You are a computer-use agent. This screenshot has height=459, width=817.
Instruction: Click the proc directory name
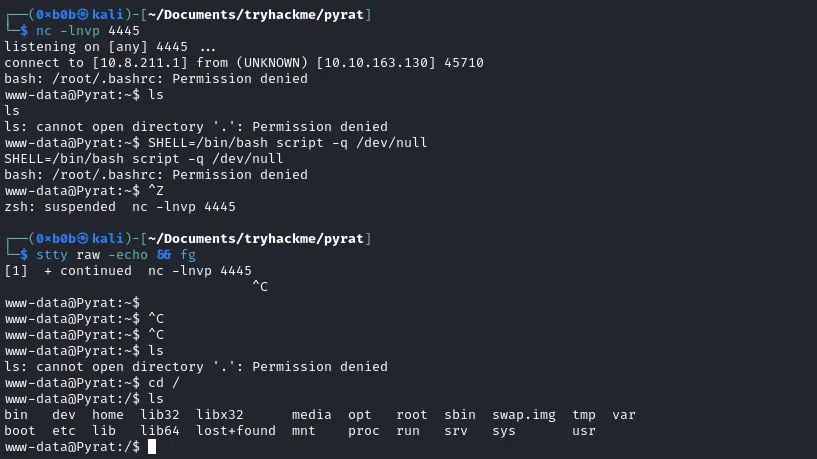[364, 431]
